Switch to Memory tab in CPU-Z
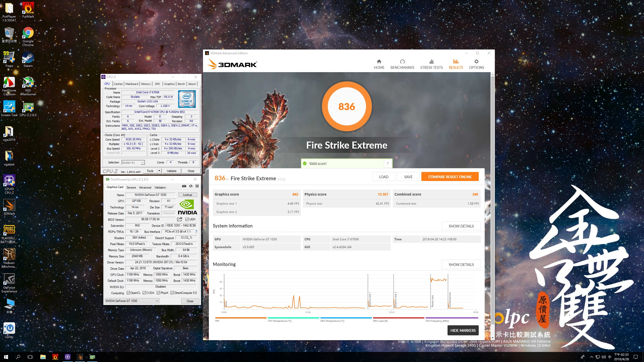The height and width of the screenshot is (362, 644). click(x=146, y=84)
